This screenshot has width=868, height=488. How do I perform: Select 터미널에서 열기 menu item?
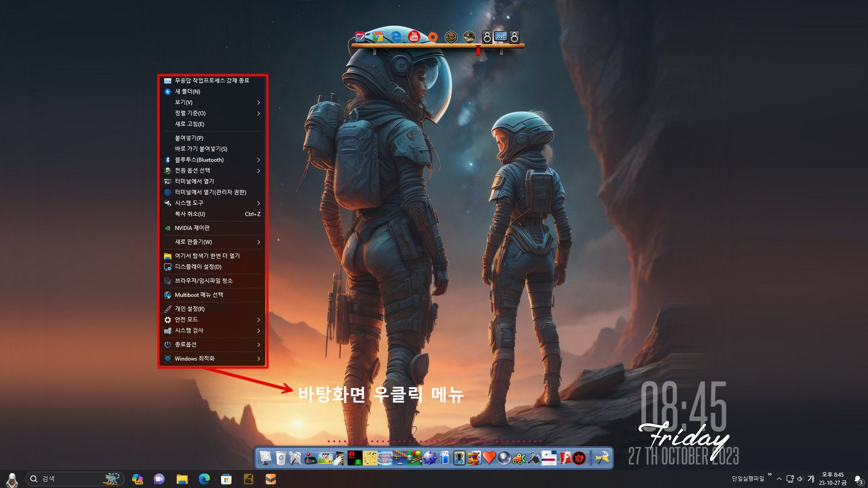212,181
